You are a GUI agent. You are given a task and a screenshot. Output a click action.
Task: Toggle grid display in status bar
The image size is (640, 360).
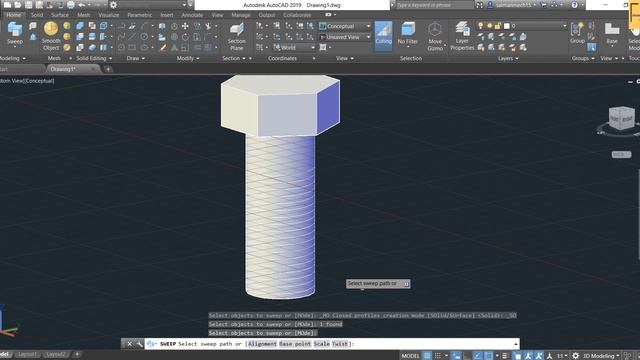point(427,356)
